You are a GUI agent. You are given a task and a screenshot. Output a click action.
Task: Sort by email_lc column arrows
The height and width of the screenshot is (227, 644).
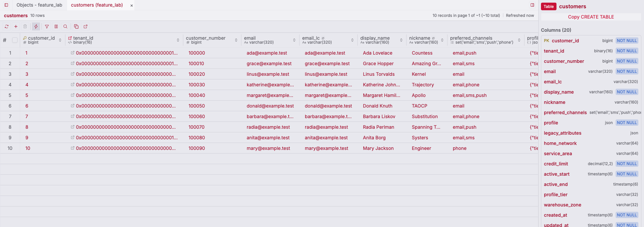click(352, 40)
